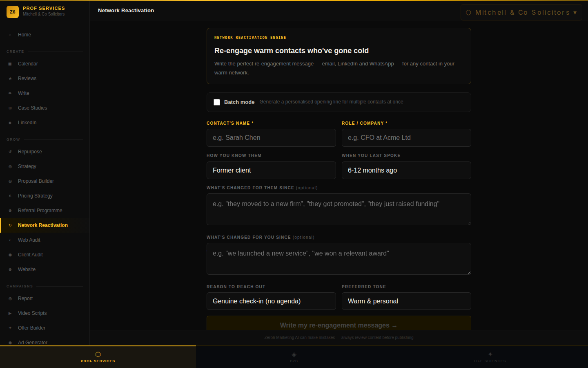
Task: Click the Repurpose icon in sidebar
Action: tap(10, 152)
